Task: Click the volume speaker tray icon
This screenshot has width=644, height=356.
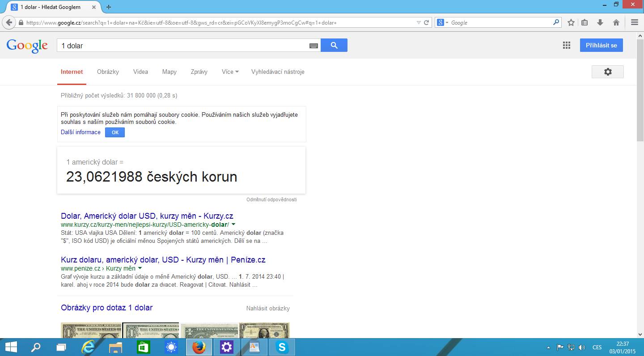Action: click(582, 348)
